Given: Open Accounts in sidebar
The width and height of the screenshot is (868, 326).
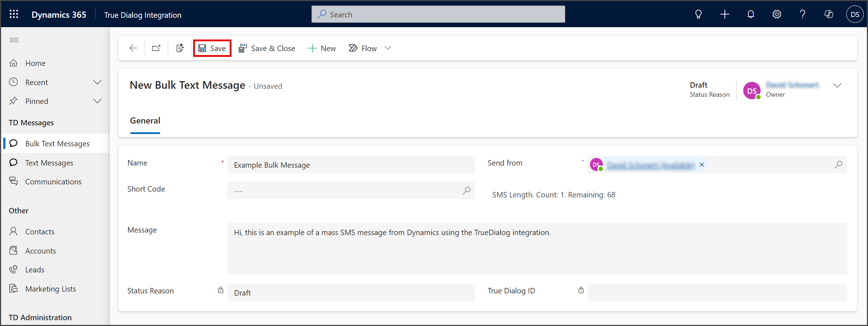Looking at the screenshot, I should (x=55, y=251).
